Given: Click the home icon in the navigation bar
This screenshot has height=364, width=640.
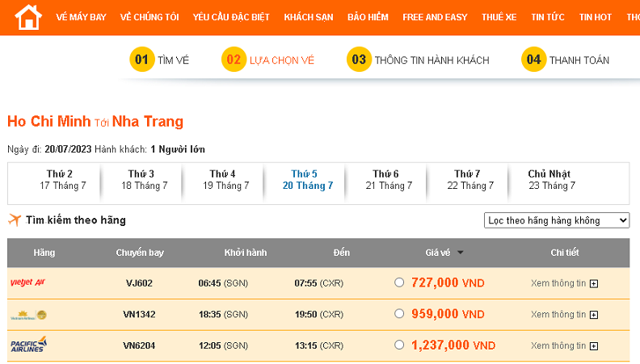Looking at the screenshot, I should pyautogui.click(x=28, y=18).
